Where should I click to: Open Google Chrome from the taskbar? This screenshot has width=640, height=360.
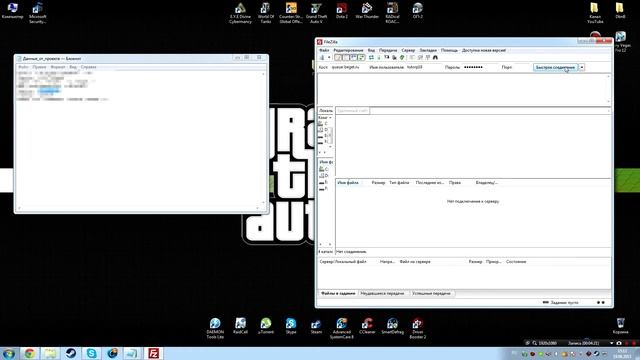(29, 353)
